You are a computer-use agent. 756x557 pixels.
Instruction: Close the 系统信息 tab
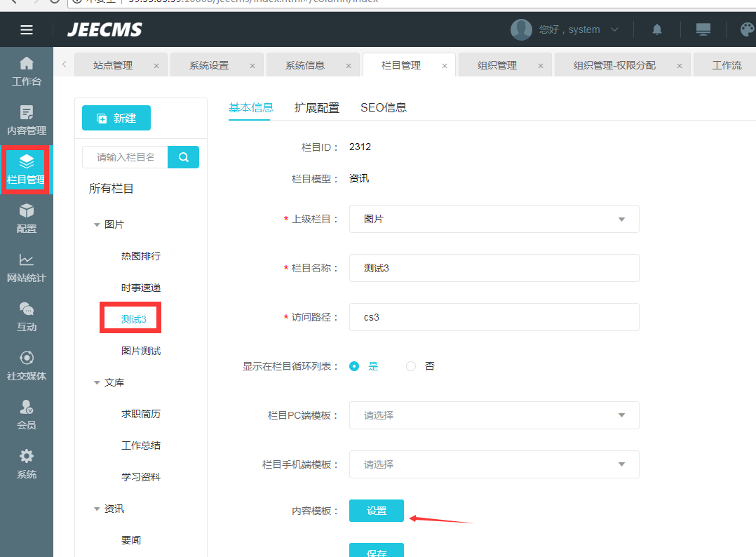[x=348, y=66]
